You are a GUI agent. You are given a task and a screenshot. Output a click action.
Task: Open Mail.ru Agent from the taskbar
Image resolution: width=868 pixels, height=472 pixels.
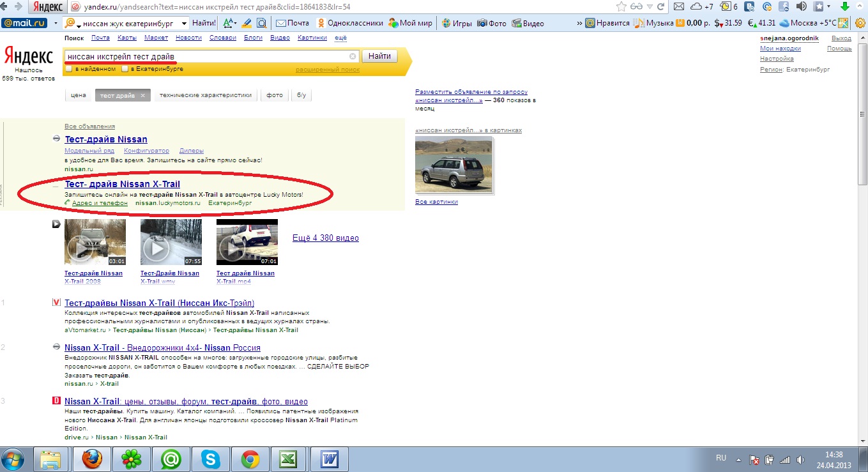[171, 459]
